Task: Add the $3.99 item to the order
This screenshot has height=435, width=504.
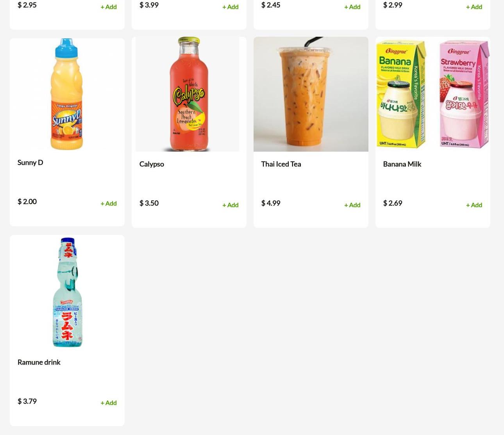Action: (231, 7)
